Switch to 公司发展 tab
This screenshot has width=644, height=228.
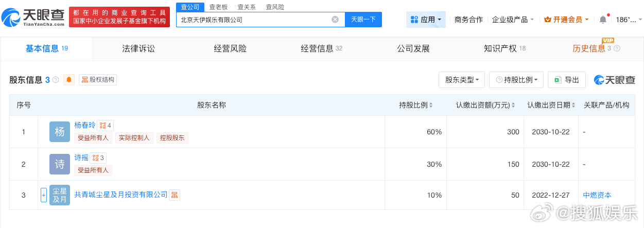coord(413,48)
